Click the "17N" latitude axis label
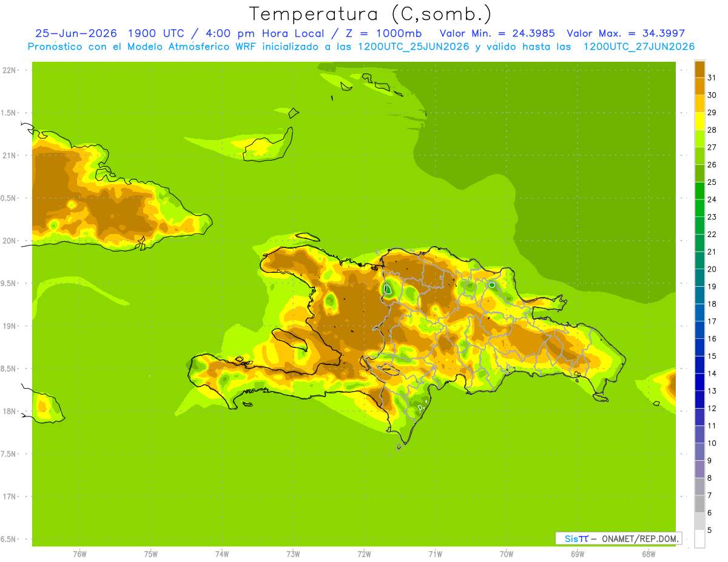The image size is (728, 562). (10, 497)
